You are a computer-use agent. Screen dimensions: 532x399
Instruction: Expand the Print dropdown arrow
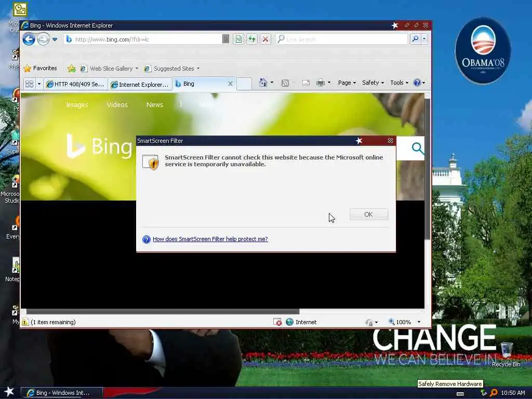pos(329,83)
